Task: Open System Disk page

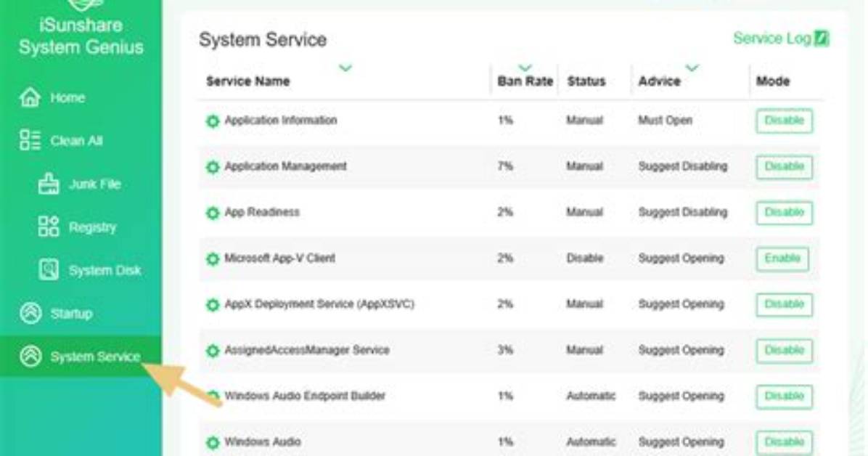Action: coord(105,270)
